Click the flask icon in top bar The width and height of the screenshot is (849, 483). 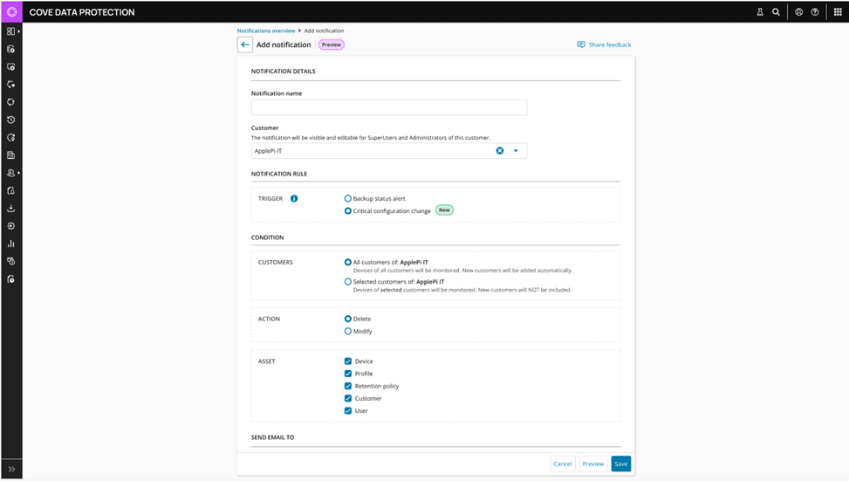pos(760,12)
